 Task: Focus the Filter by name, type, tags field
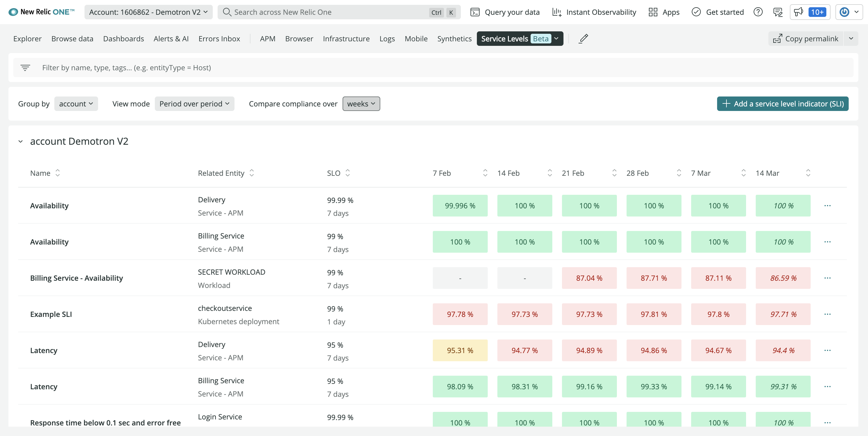click(433, 68)
